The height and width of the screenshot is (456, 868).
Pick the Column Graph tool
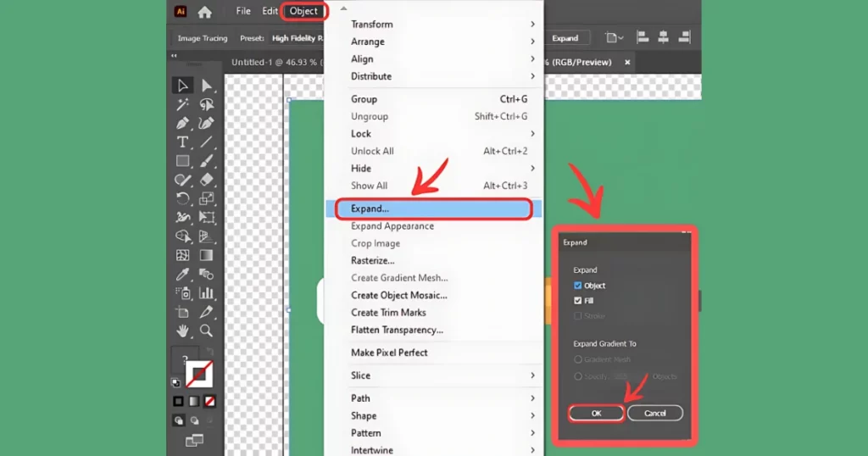pyautogui.click(x=207, y=293)
